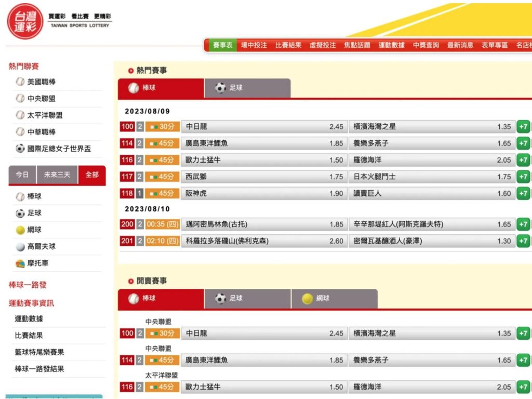Expand +7 for 歐力士猛牛 in hot events
Image resolution: width=532 pixels, height=399 pixels.
[523, 160]
